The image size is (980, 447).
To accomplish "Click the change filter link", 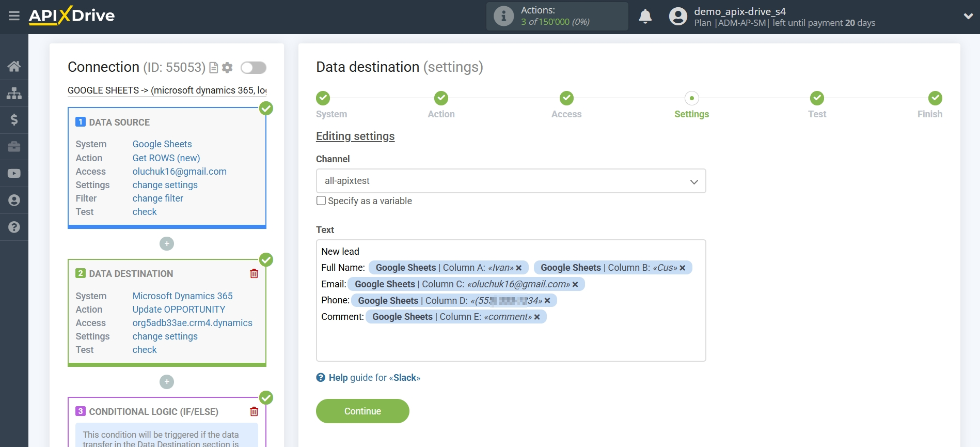I will coord(158,198).
